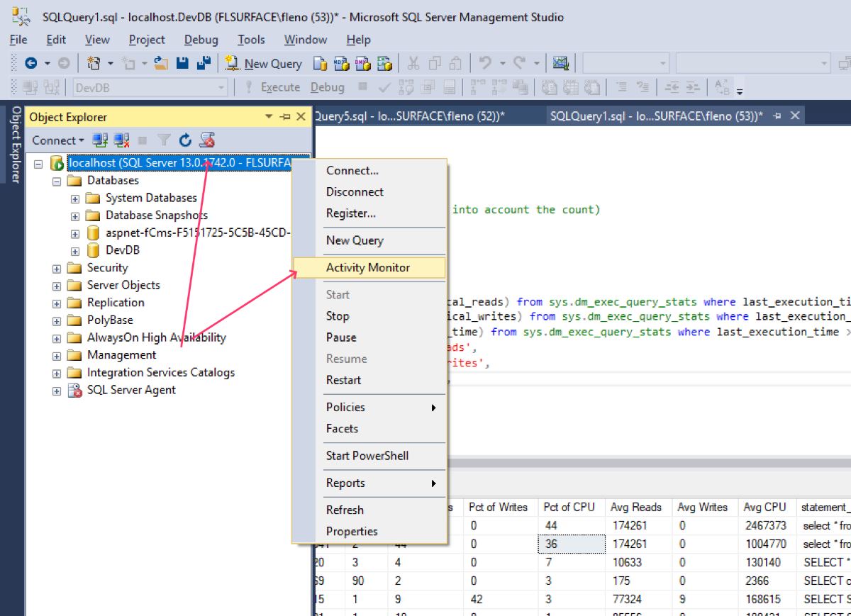Open the Tools menu
This screenshot has height=616, width=851.
point(251,40)
